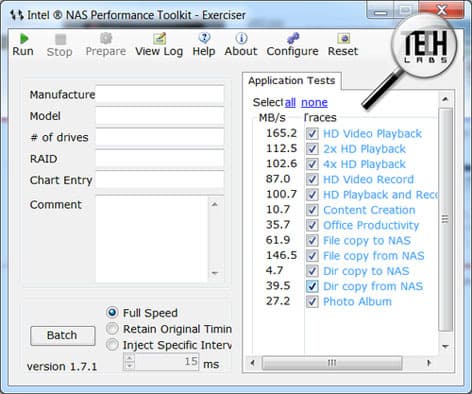Toggle Dir copy to NAS checkbox
This screenshot has height=394, width=472.
(312, 271)
